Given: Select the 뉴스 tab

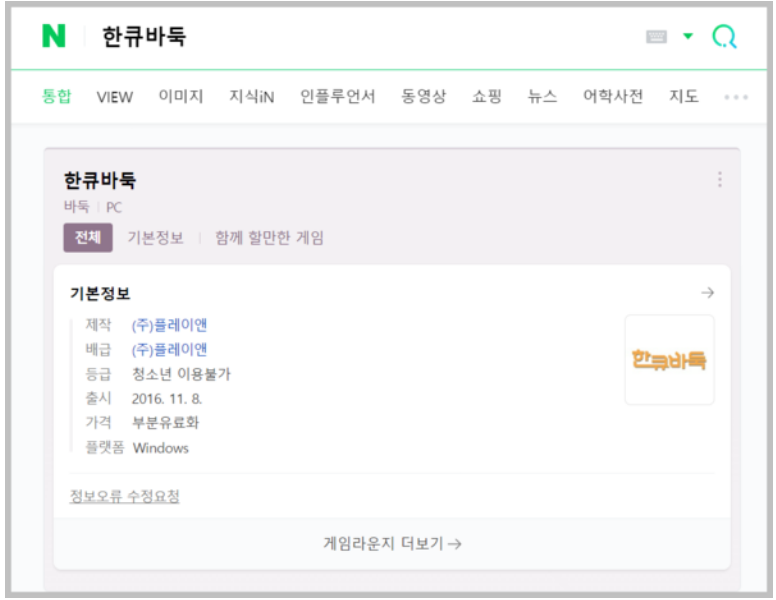Looking at the screenshot, I should [542, 96].
